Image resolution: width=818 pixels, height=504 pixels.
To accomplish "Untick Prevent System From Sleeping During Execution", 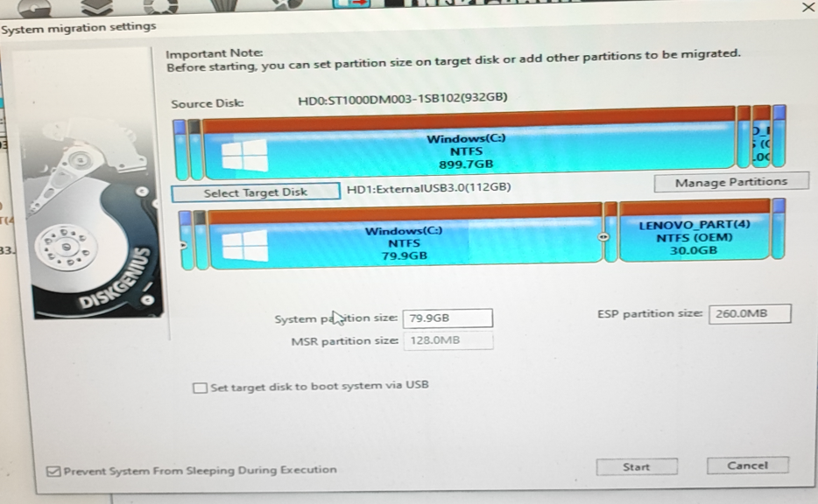I will click(53, 472).
